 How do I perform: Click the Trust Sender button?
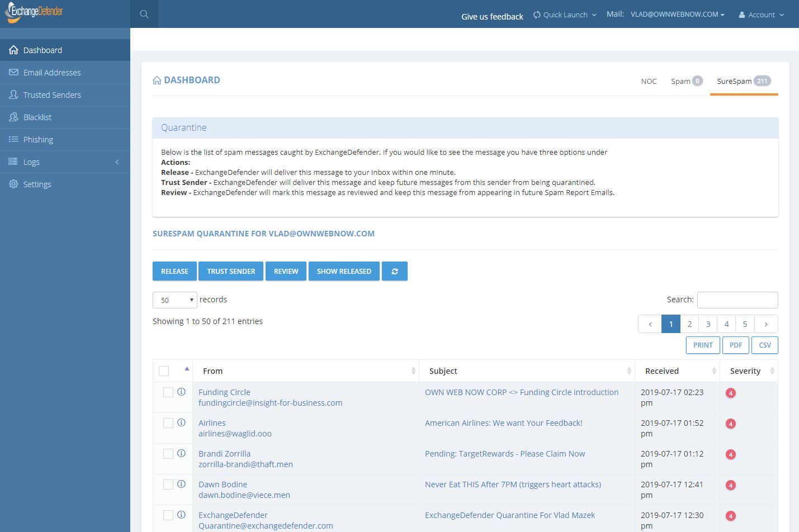tap(231, 271)
